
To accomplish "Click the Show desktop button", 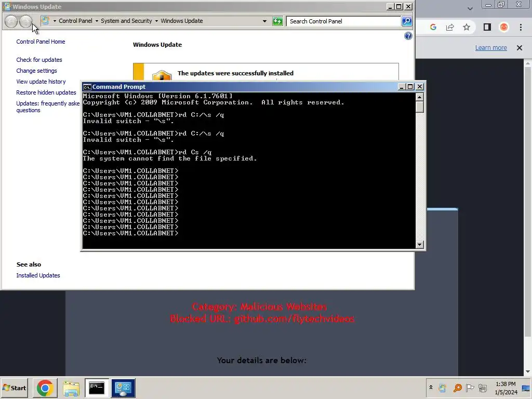I will [x=527, y=388].
